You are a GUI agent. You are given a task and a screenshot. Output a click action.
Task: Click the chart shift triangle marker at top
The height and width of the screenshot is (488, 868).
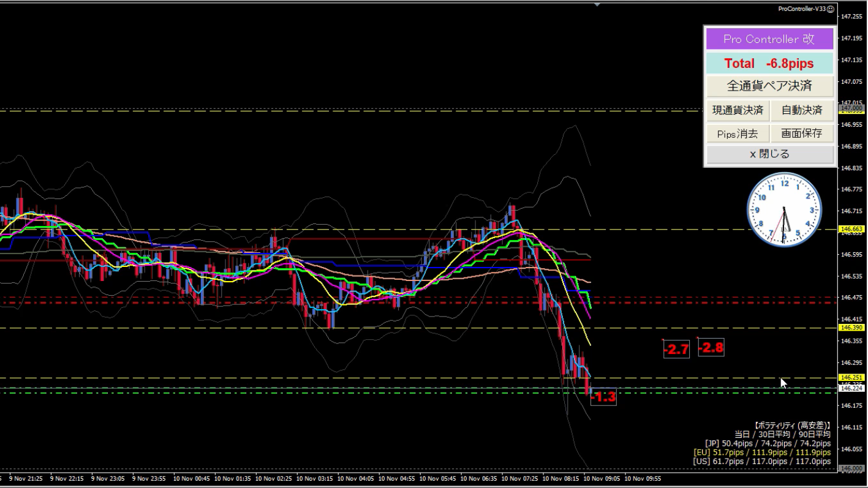[x=597, y=4]
